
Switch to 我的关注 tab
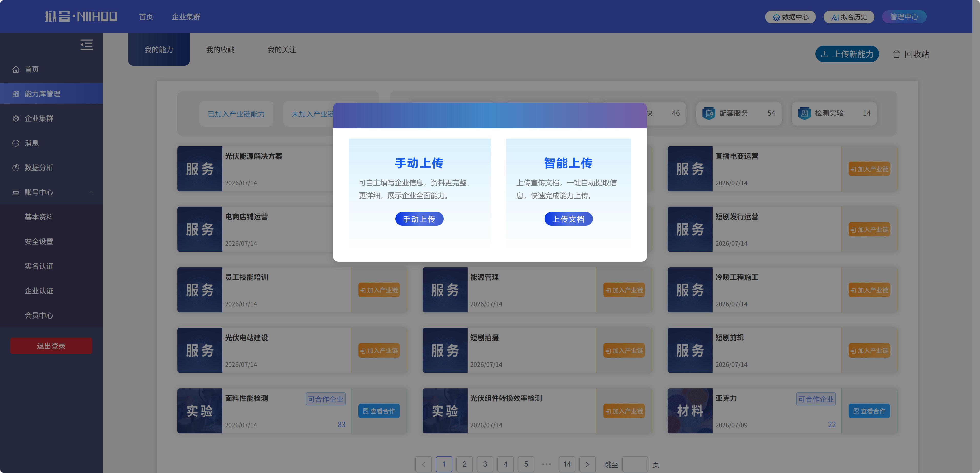[282, 50]
